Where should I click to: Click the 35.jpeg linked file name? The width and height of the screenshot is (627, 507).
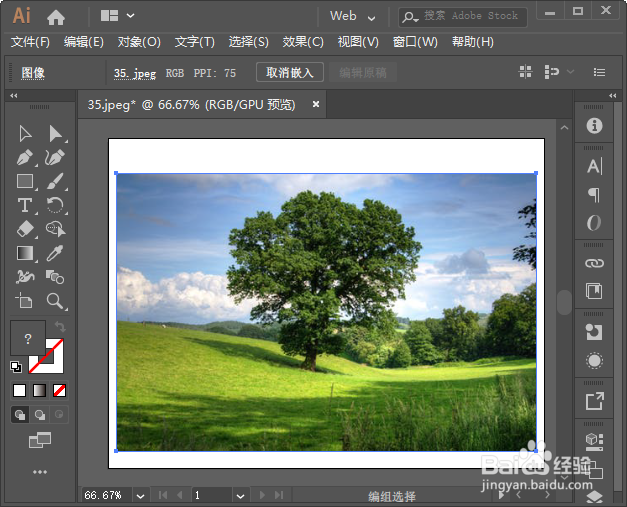pyautogui.click(x=135, y=74)
